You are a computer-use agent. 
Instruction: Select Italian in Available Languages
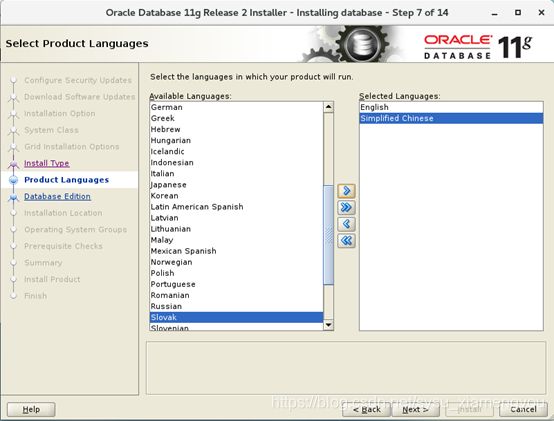tap(236, 173)
